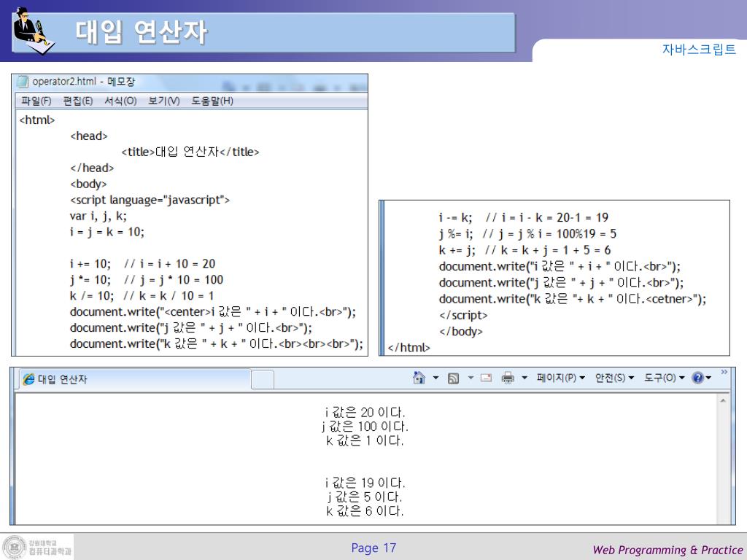Click the Internet Explorer icon on the tab
Viewport: 747px width, 560px height.
coord(29,379)
